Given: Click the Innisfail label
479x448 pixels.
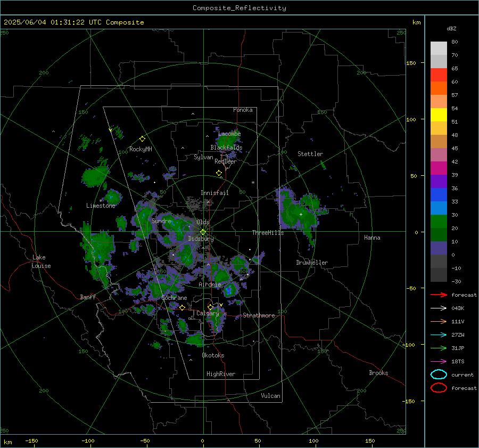Looking at the screenshot, I should 214,193.
